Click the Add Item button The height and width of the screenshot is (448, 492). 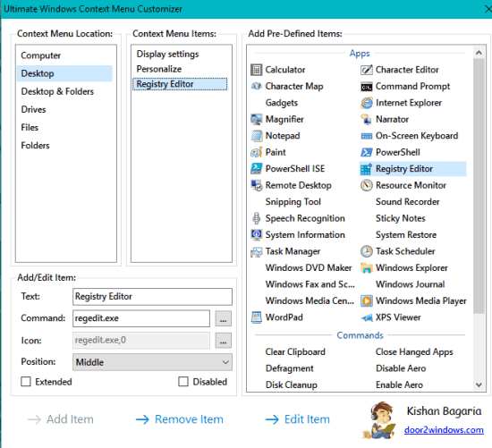click(61, 419)
